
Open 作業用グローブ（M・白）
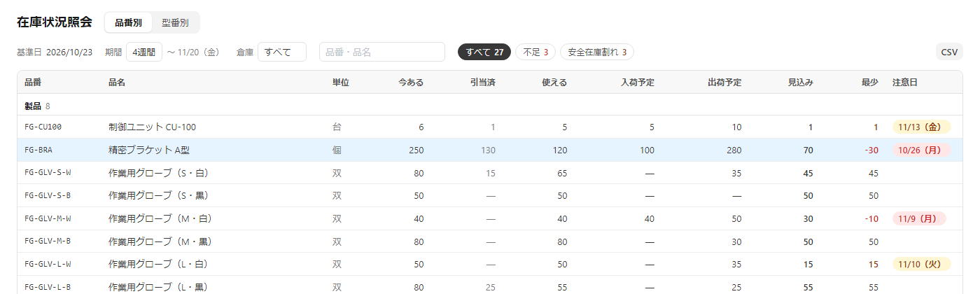[160, 218]
